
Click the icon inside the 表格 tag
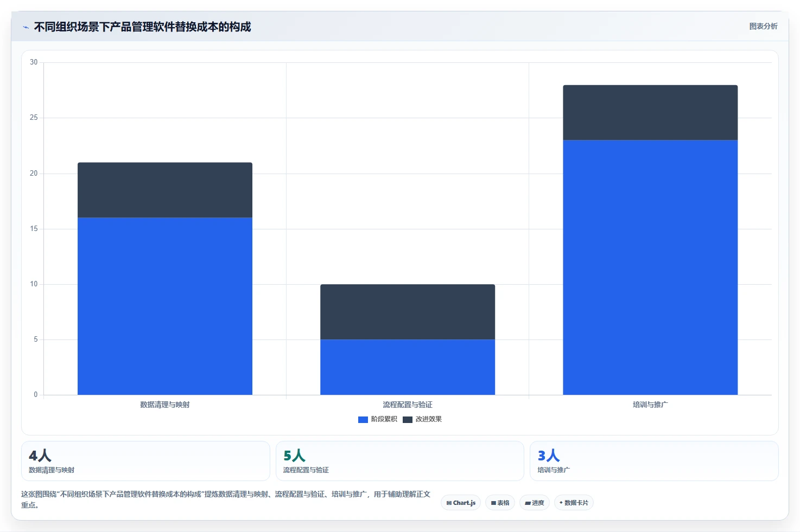coord(493,503)
